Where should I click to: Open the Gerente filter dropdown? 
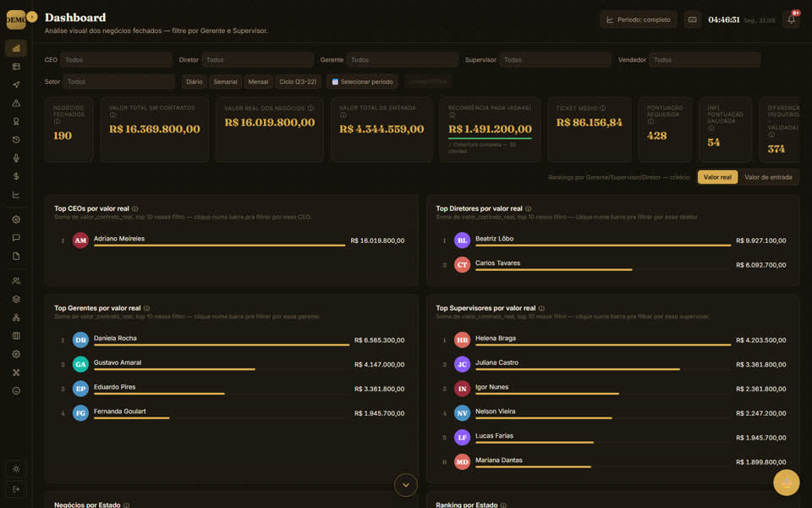coord(403,59)
